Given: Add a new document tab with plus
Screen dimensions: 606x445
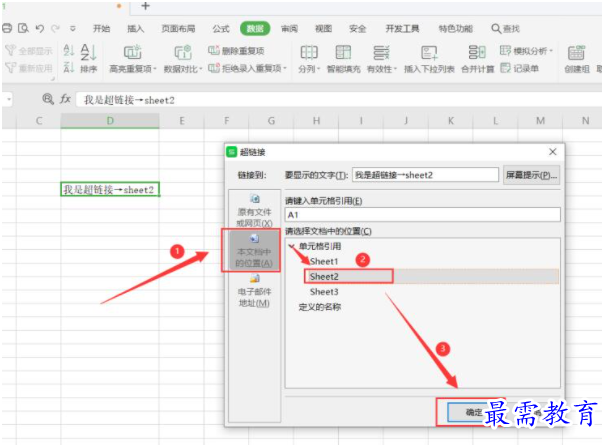Looking at the screenshot, I should click(145, 6).
